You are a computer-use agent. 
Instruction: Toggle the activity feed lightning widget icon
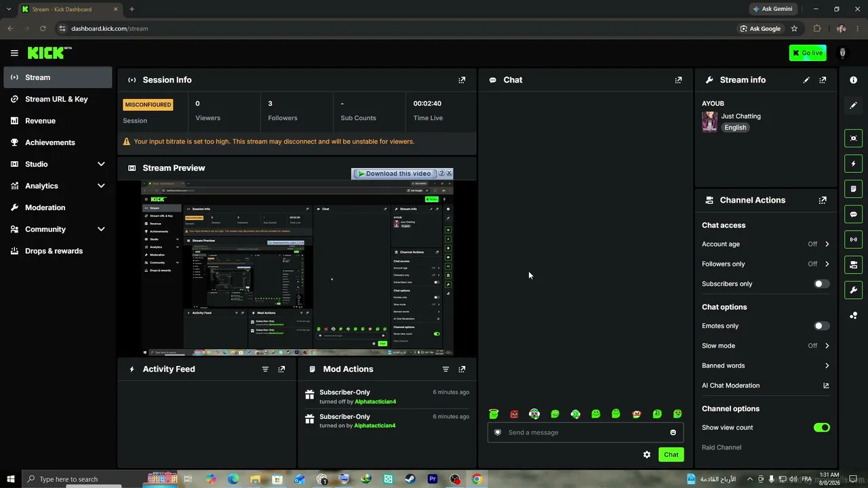coord(853,164)
